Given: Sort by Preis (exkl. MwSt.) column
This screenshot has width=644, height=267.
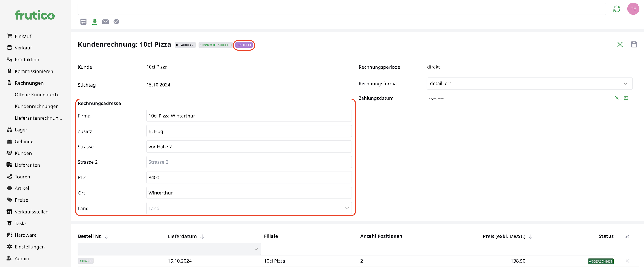Looking at the screenshot, I should 531,236.
